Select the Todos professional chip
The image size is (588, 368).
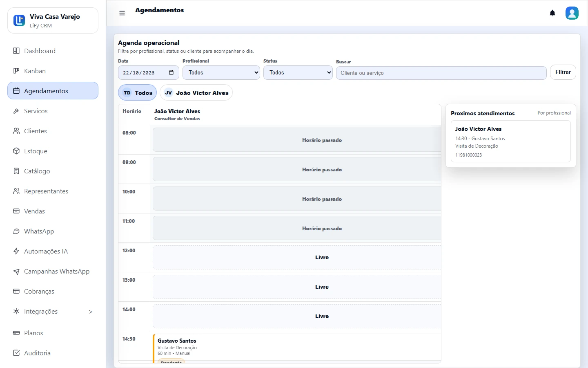point(138,93)
